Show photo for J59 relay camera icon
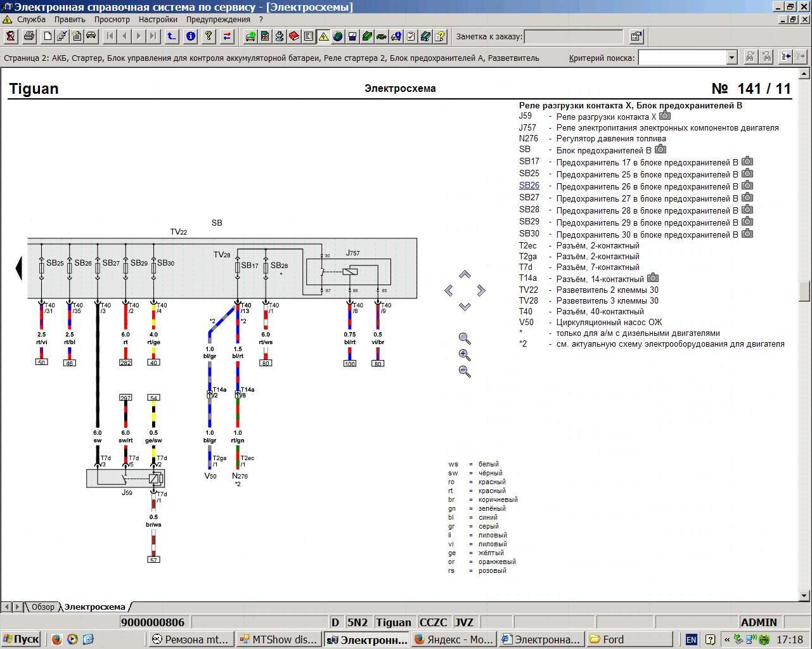The image size is (812, 649). click(665, 116)
